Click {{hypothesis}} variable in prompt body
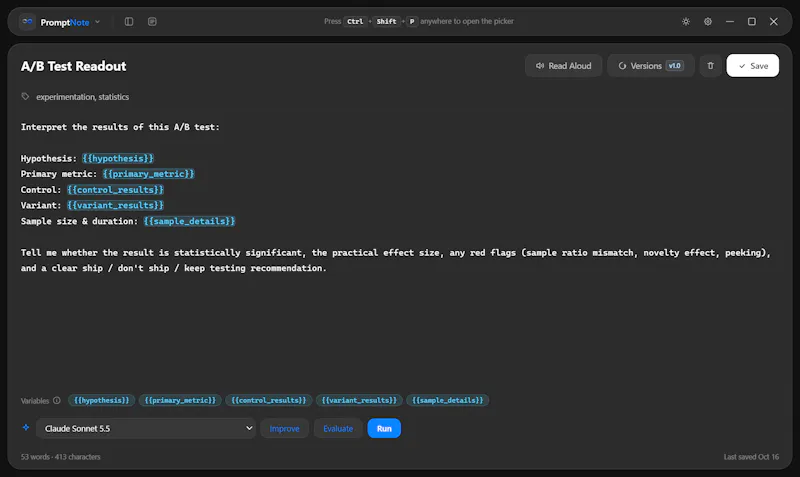Screen dimensions: 800x477 click(118, 158)
